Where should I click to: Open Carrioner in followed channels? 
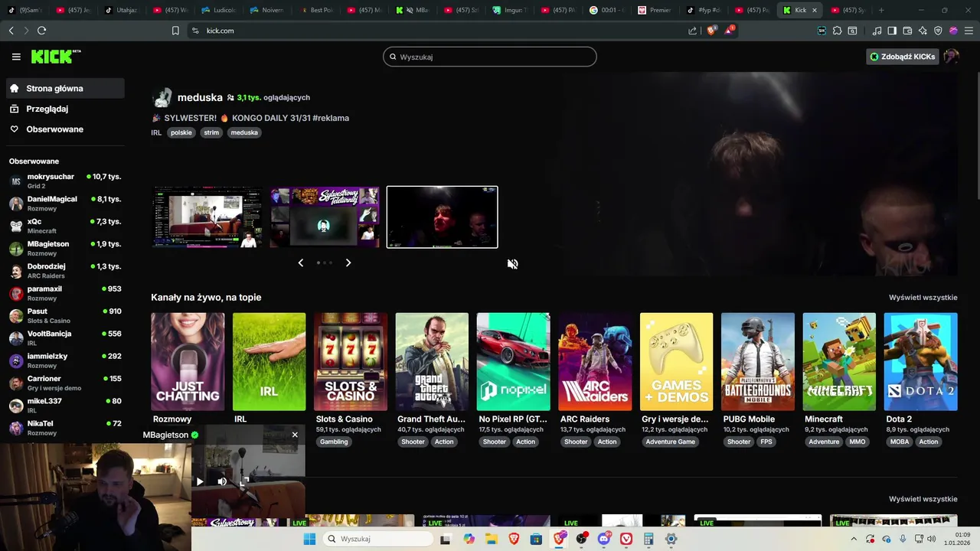(x=65, y=383)
